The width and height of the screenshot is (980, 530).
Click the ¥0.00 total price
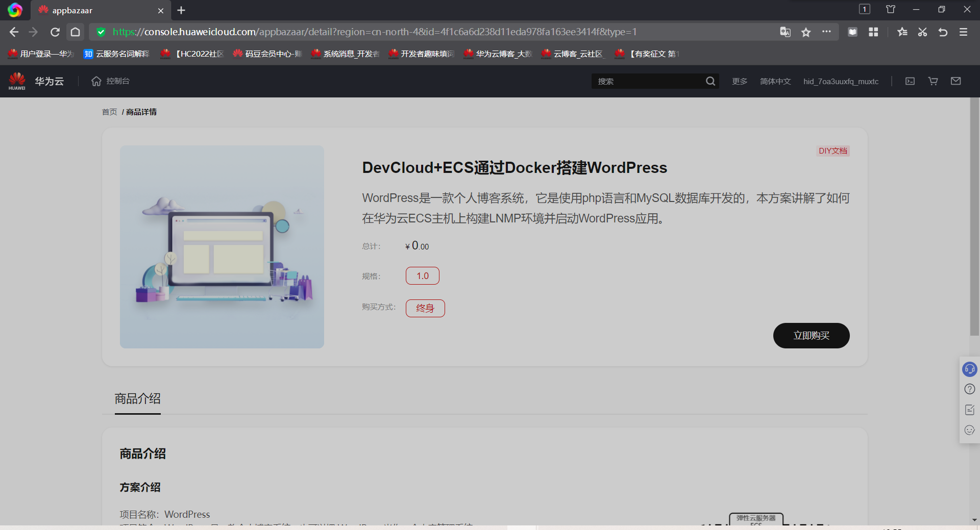click(417, 246)
